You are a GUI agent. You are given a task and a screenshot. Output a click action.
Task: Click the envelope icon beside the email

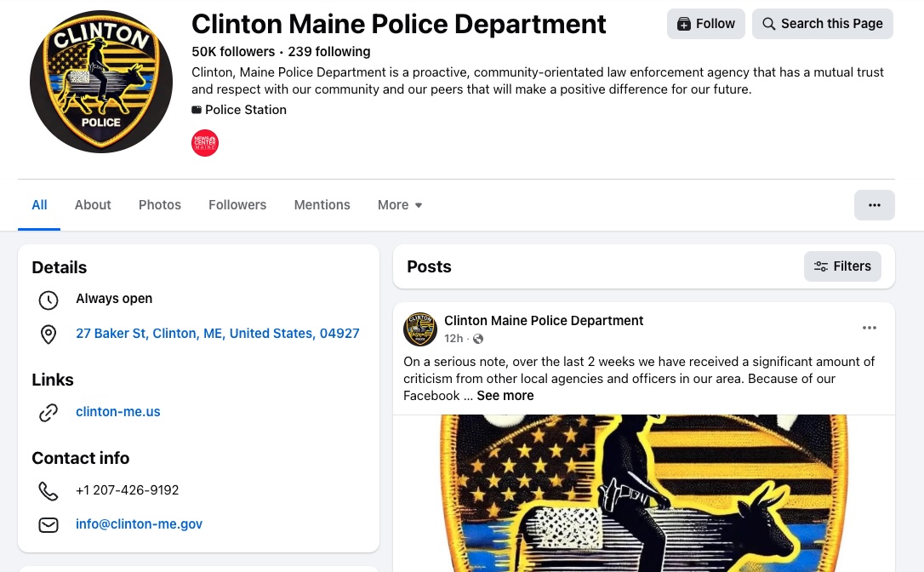coord(48,525)
